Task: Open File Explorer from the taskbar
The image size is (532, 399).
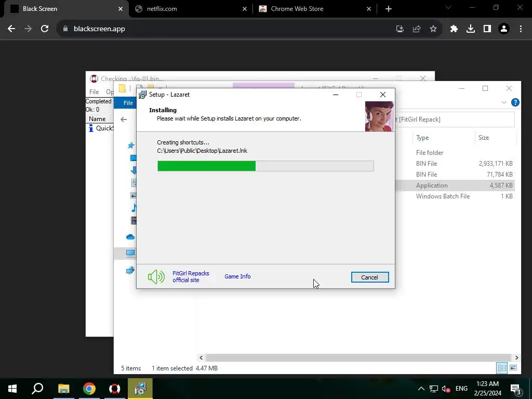Action: [x=63, y=389]
